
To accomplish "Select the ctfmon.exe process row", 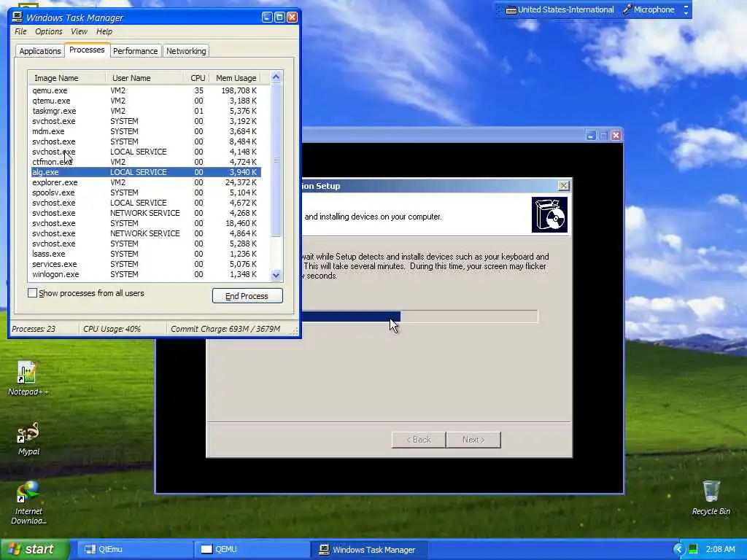I will 145,162.
